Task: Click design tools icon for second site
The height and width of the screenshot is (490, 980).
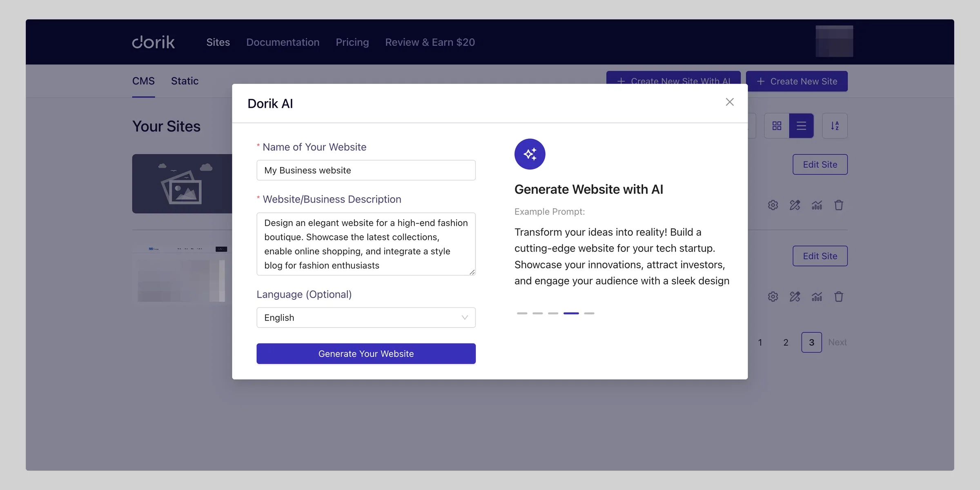Action: (795, 296)
